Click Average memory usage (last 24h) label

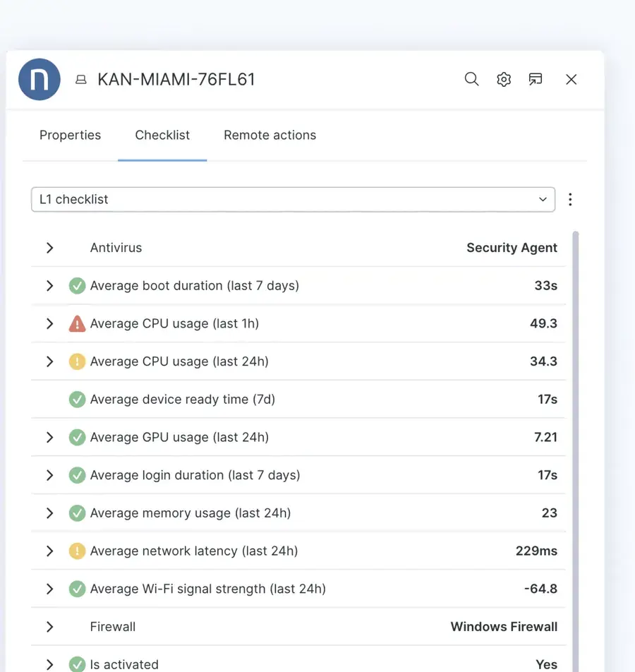[190, 513]
